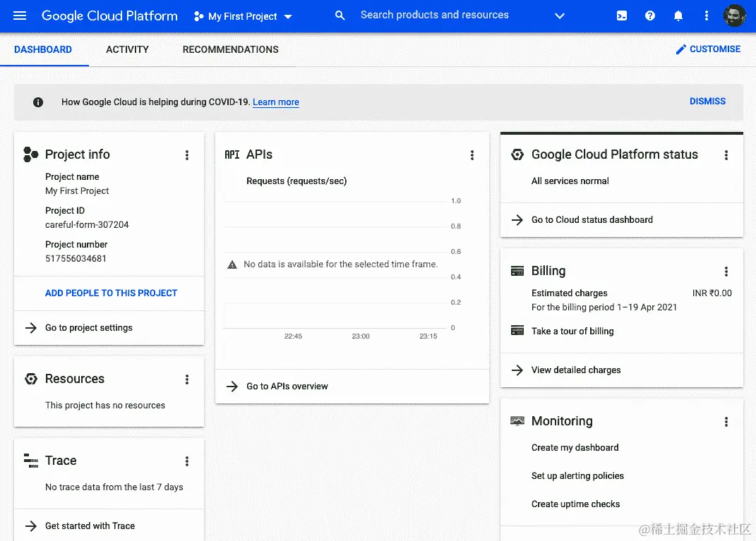Screen dimensions: 756x541
Task: Click the Google Cloud Platform logo
Action: (x=109, y=16)
